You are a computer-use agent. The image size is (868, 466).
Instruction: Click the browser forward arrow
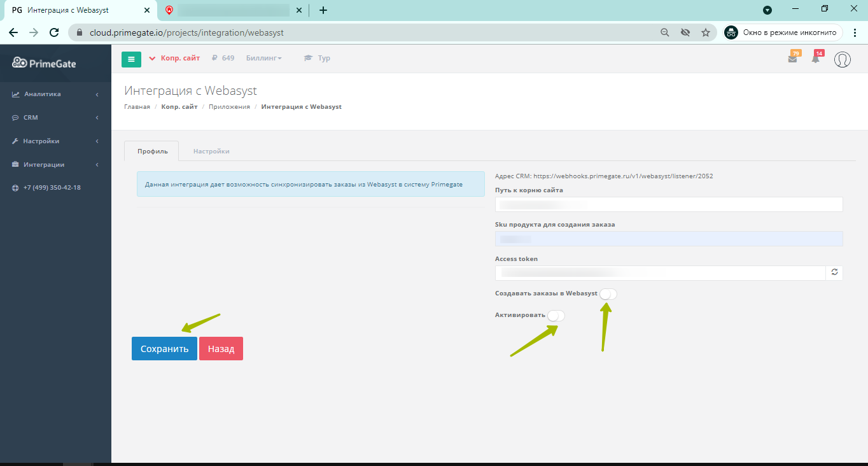pos(34,32)
